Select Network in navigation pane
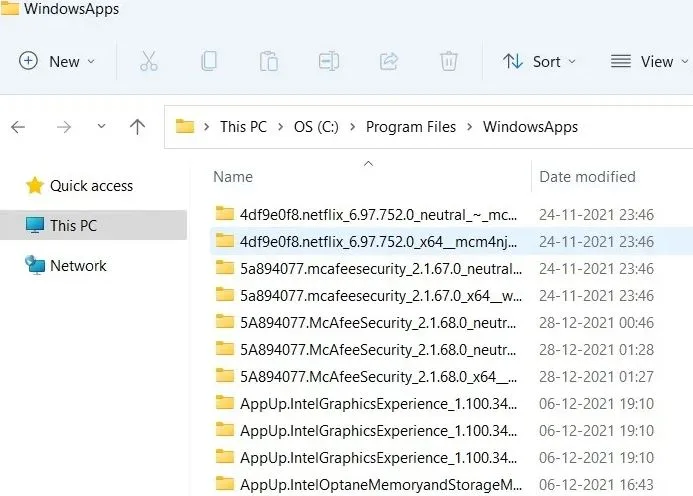 [x=66, y=266]
